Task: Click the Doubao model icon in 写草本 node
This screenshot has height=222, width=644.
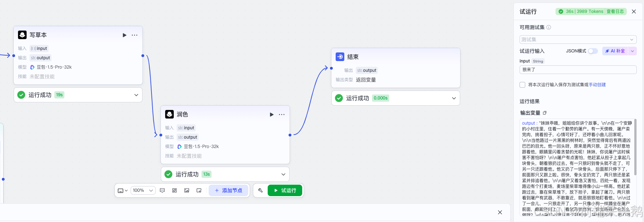Action: (32, 67)
